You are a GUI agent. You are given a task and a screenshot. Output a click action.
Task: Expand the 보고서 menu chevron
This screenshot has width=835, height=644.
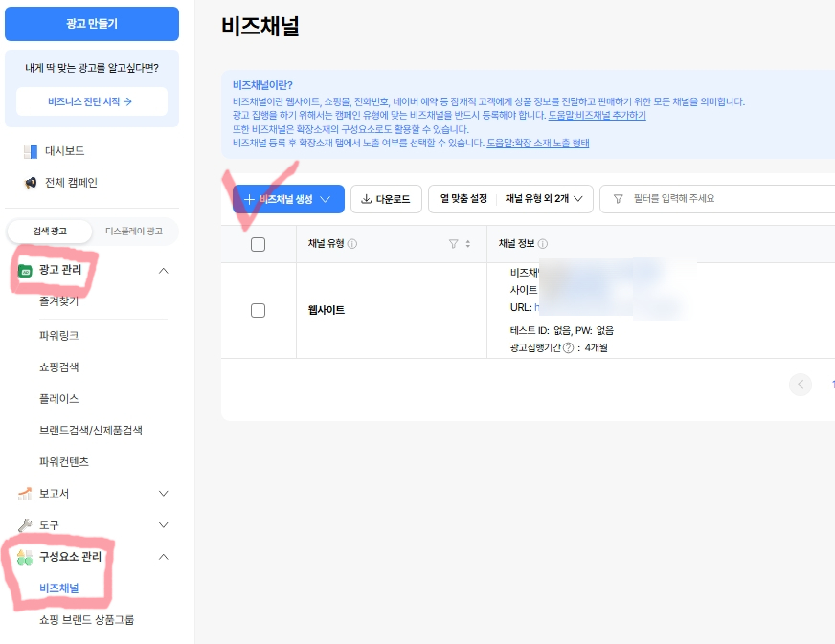pos(164,494)
